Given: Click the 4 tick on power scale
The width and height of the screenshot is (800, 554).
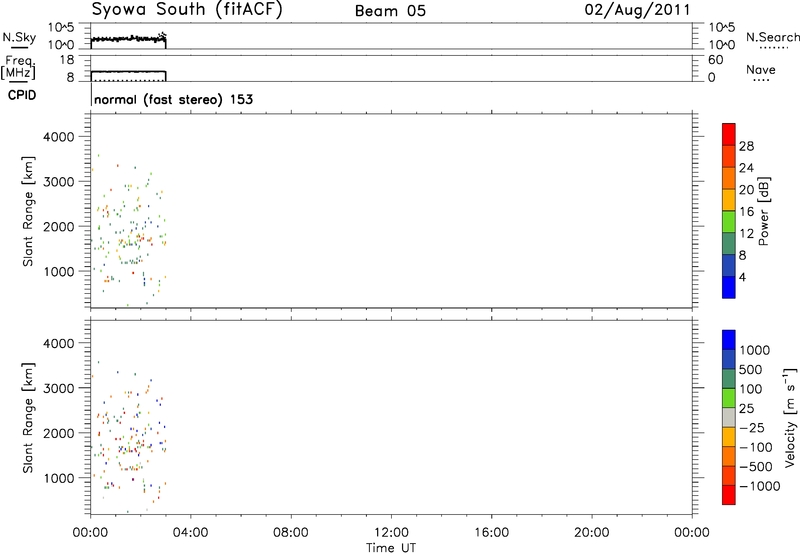Looking at the screenshot, I should click(742, 277).
